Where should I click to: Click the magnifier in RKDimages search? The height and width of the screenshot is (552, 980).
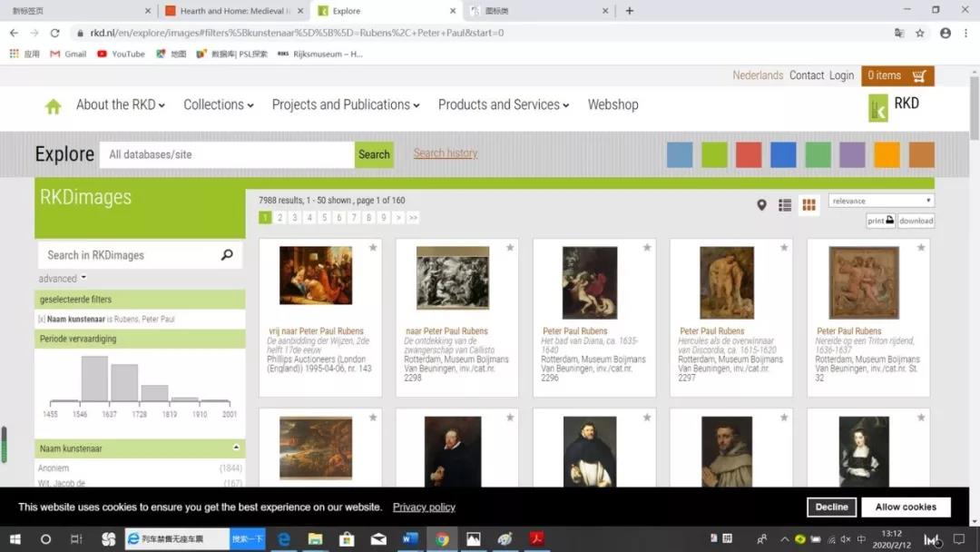tap(227, 255)
